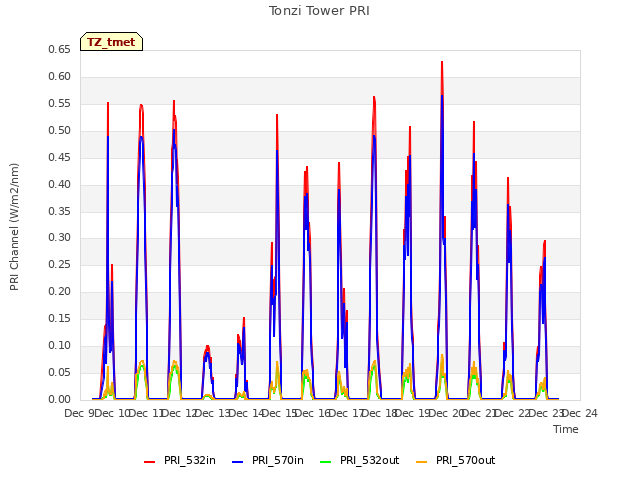Click the blue PRI_570in legend swatch
This screenshot has width=640, height=480.
[238, 462]
